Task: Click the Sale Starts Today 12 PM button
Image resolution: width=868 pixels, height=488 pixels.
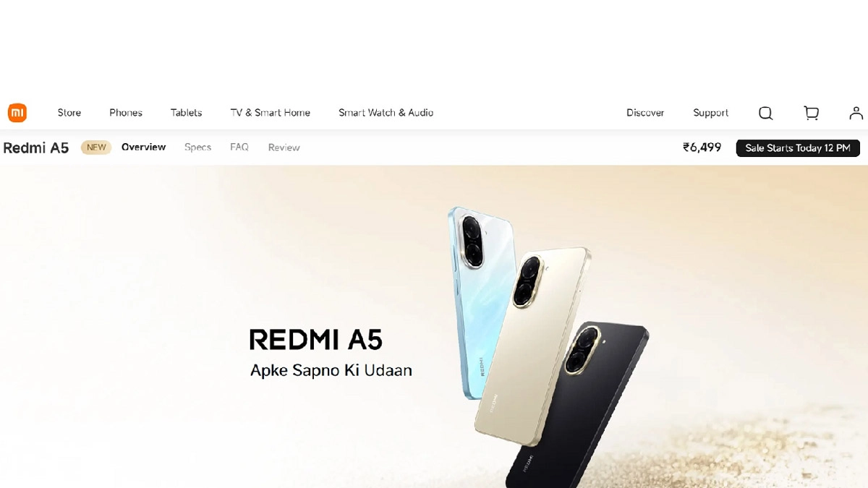Action: (798, 147)
